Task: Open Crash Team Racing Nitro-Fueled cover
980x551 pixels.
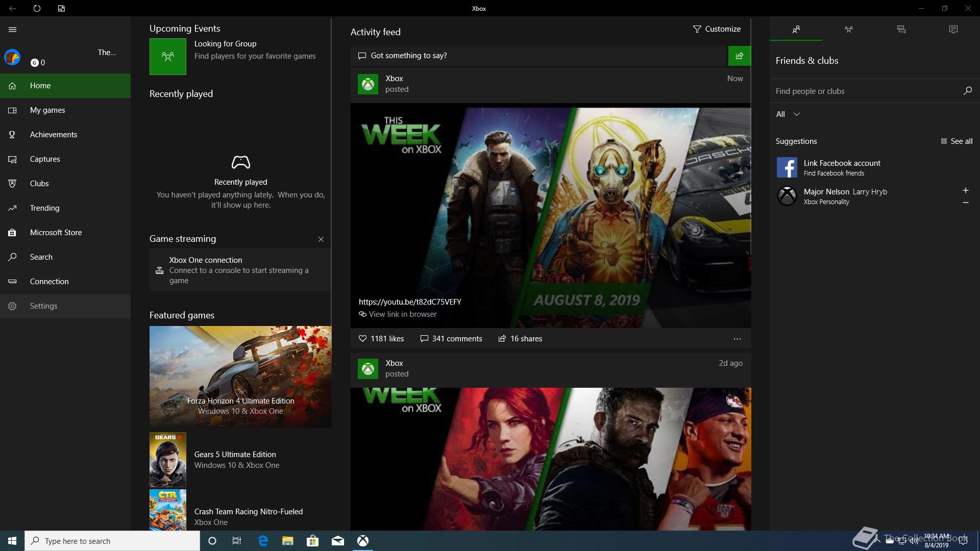Action: pos(168,510)
